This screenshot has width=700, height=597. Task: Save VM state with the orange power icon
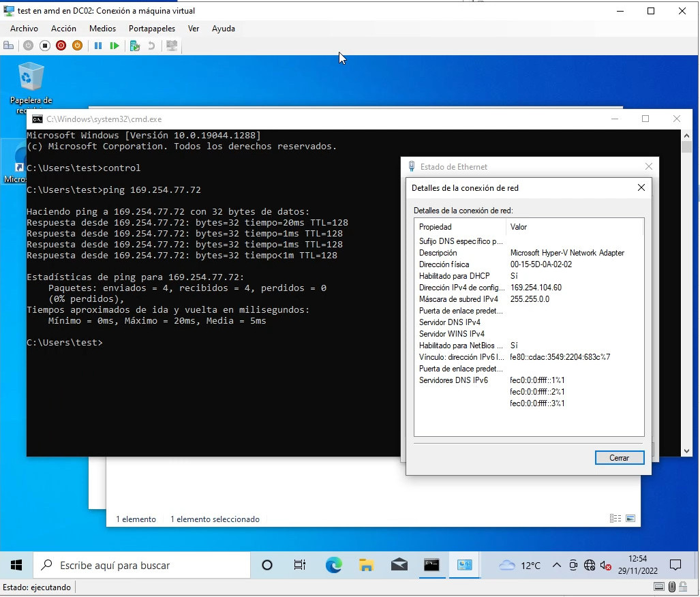coord(78,46)
